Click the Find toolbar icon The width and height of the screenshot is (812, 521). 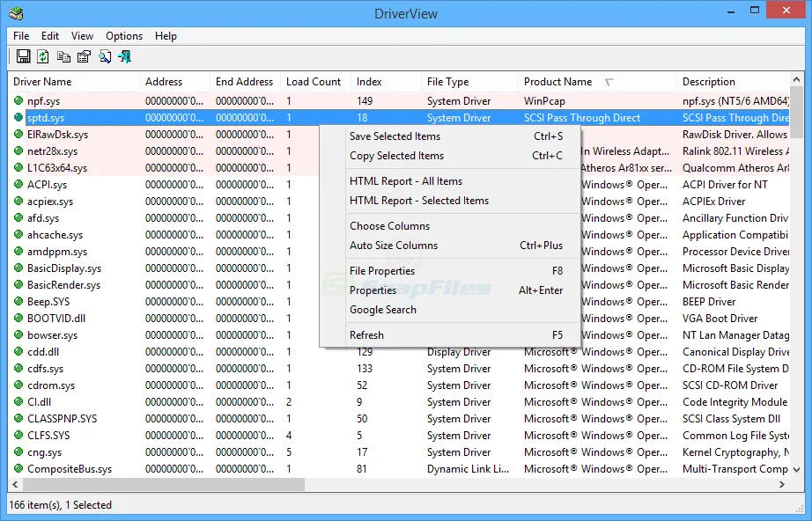pyautogui.click(x=105, y=56)
